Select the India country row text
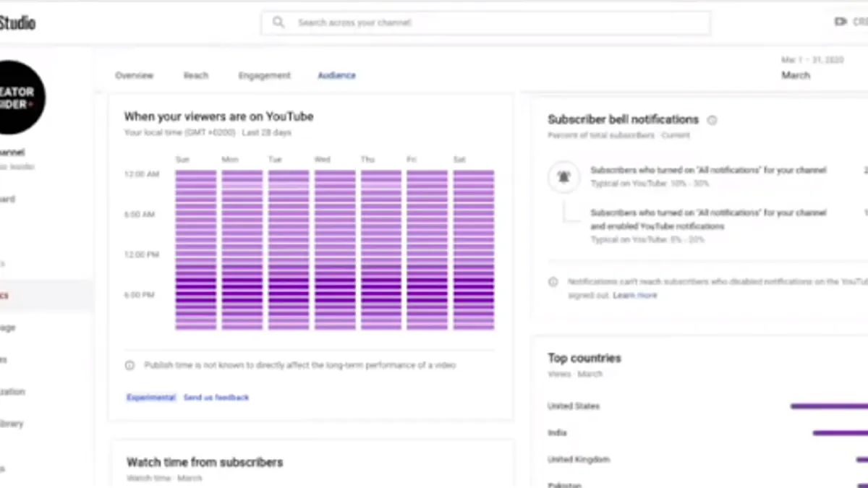868x488 pixels. pyautogui.click(x=557, y=433)
